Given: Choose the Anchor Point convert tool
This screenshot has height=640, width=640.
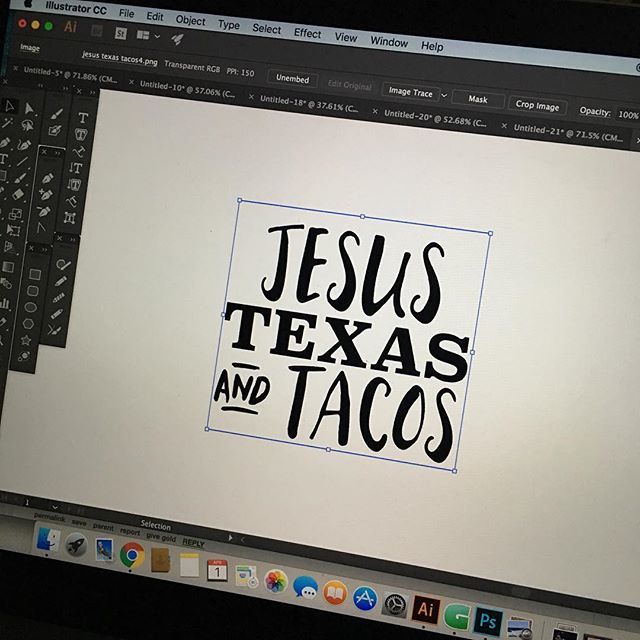Looking at the screenshot, I should 42,228.
